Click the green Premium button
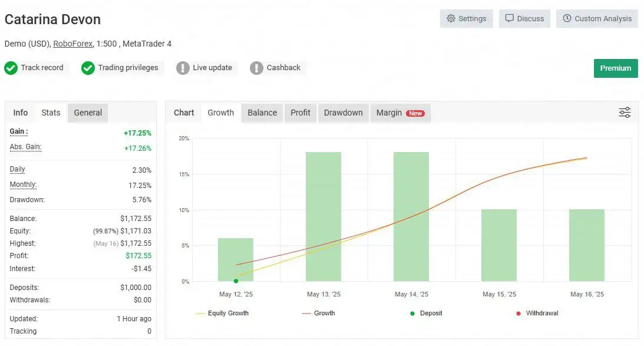The width and height of the screenshot is (644, 346). [616, 68]
